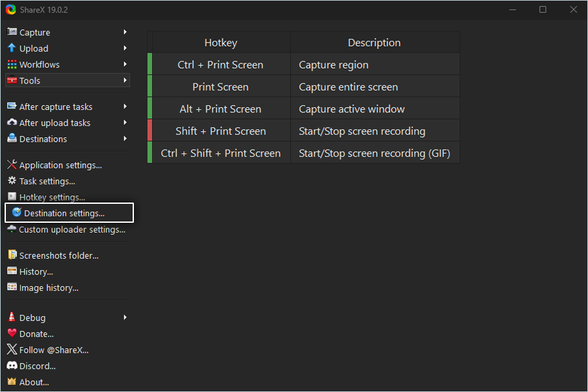Expand the Capture submenu arrow
The width and height of the screenshot is (588, 392).
(125, 32)
